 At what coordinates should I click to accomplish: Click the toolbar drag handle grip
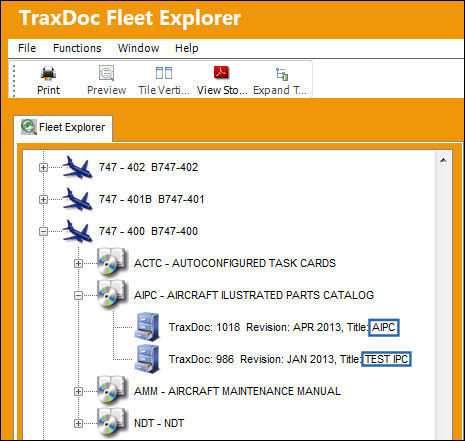point(14,81)
